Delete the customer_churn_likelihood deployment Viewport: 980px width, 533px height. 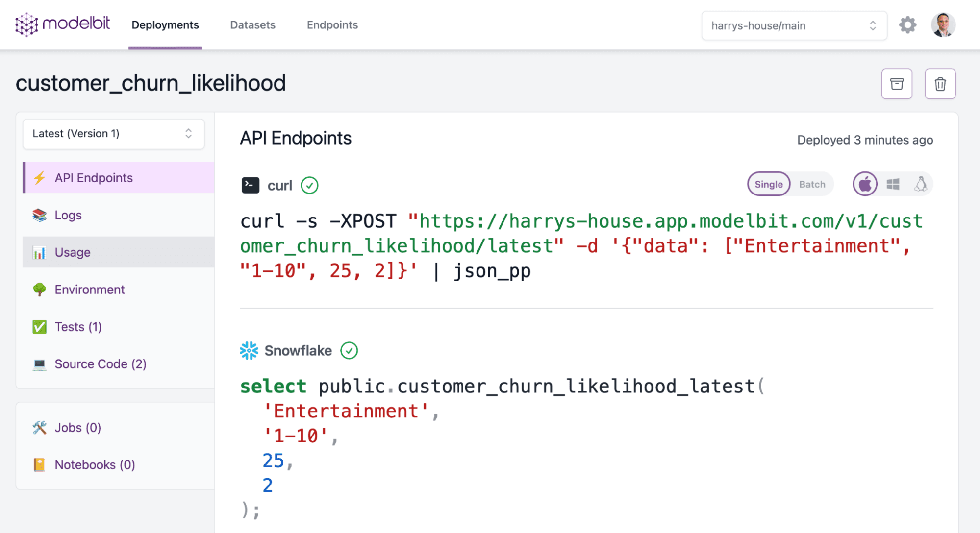coord(940,84)
